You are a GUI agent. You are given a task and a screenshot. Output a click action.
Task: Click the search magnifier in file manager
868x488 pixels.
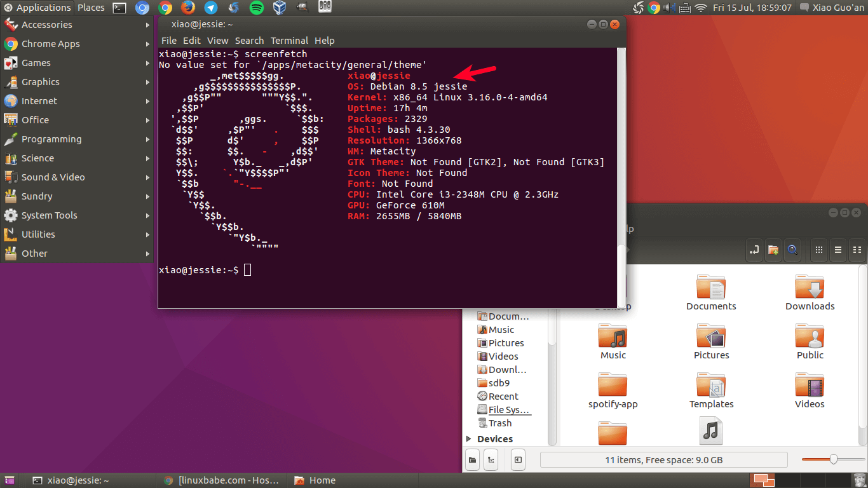[x=792, y=250]
